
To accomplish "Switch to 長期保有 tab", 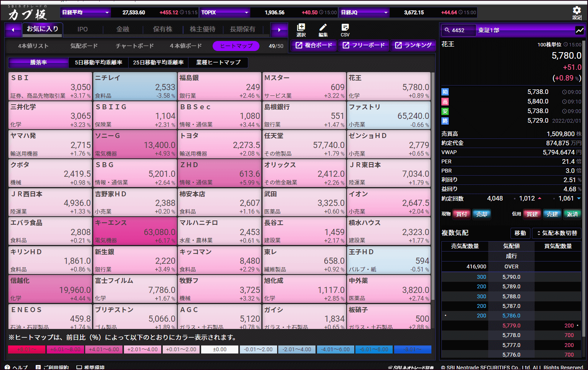I will (x=243, y=29).
